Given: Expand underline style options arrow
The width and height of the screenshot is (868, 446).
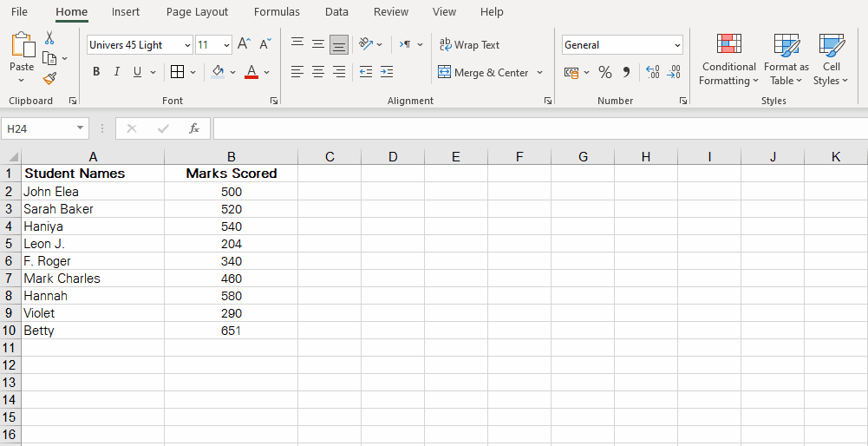Looking at the screenshot, I should pos(153,73).
